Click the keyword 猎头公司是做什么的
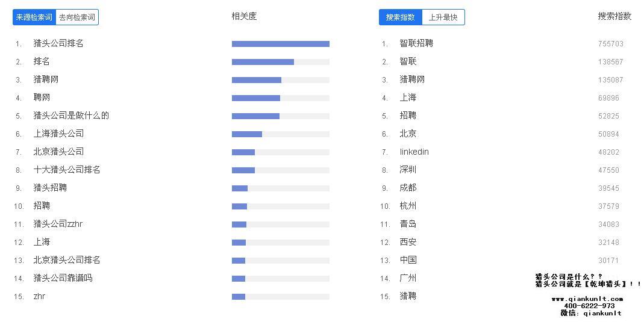This screenshot has width=644, height=322. tap(71, 116)
